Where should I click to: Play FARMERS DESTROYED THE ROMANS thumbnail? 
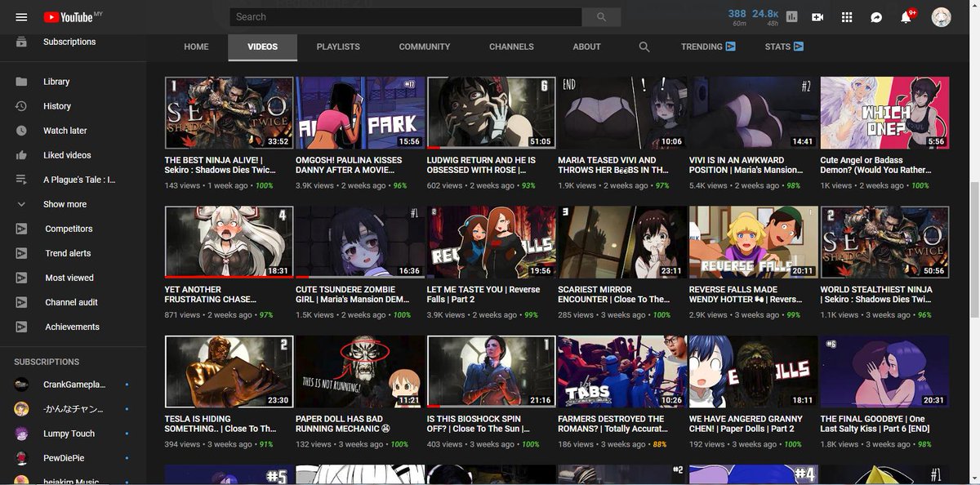click(x=622, y=372)
